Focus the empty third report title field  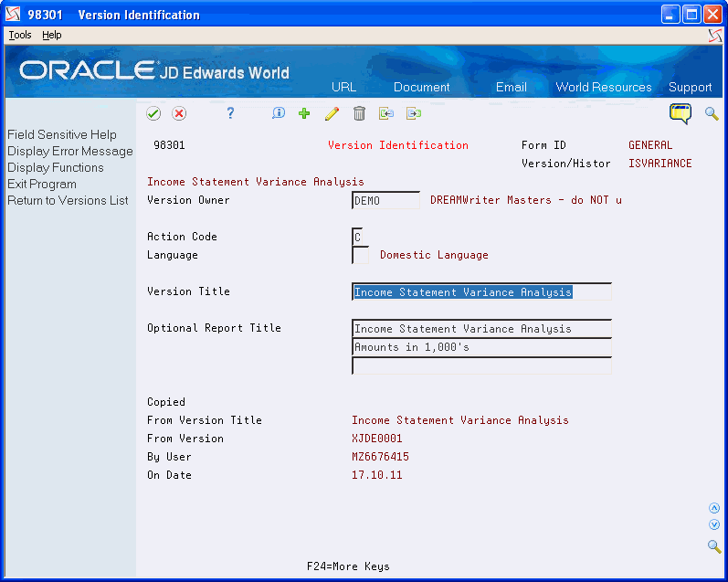click(481, 365)
